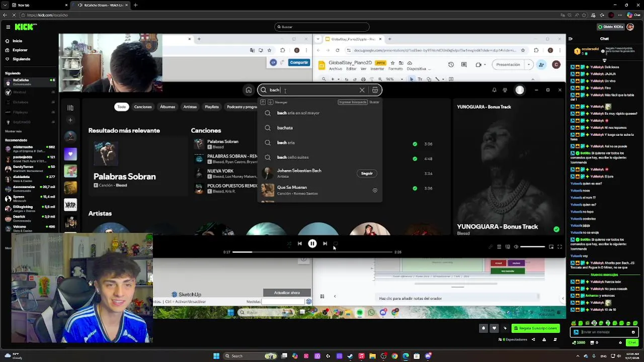Expand the Presentación dropdown arrow
The height and width of the screenshot is (362, 644).
pyautogui.click(x=529, y=64)
